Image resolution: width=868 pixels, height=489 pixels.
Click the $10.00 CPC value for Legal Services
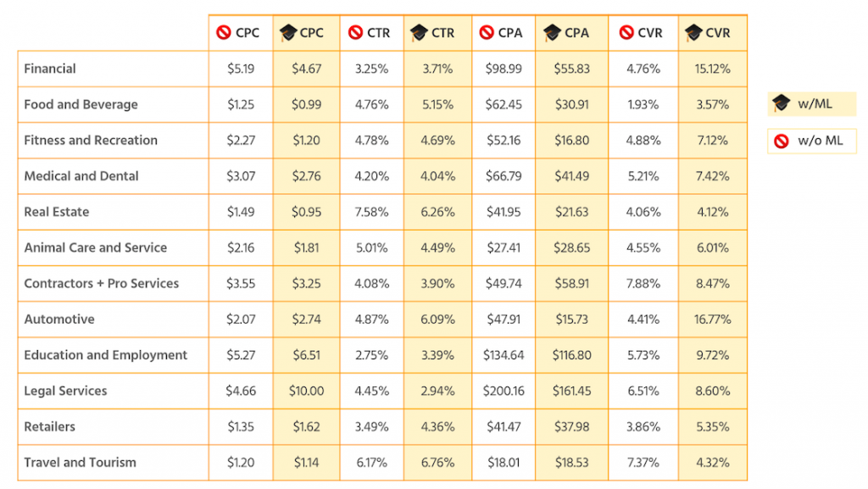[306, 391]
